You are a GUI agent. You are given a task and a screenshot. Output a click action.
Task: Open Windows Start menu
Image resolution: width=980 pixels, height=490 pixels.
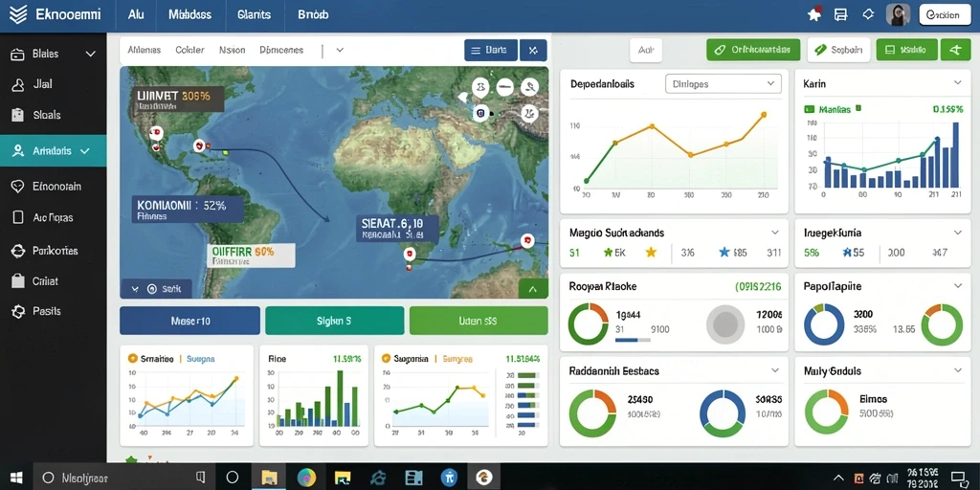pos(16,479)
